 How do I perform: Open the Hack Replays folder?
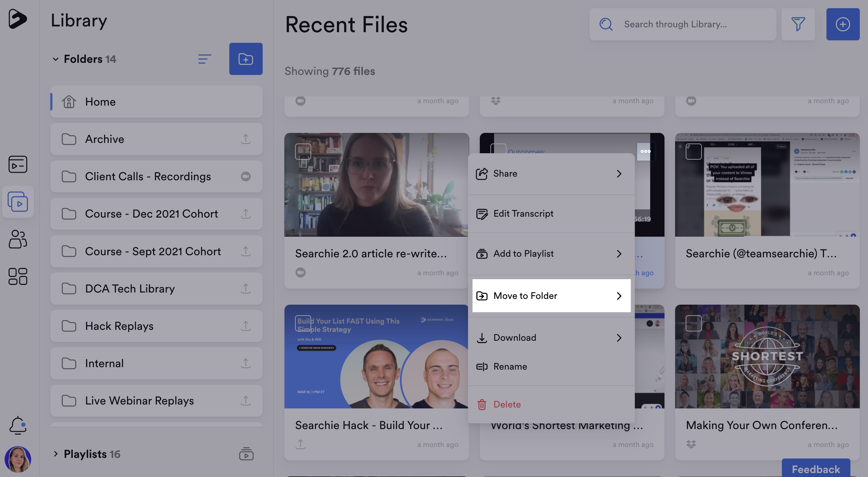pos(156,326)
